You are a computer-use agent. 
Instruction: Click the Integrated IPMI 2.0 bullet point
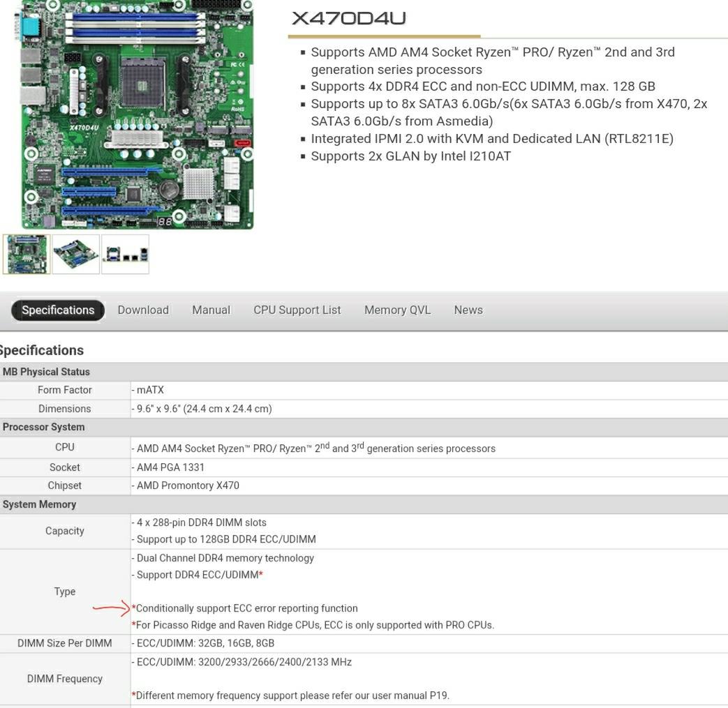[492, 139]
